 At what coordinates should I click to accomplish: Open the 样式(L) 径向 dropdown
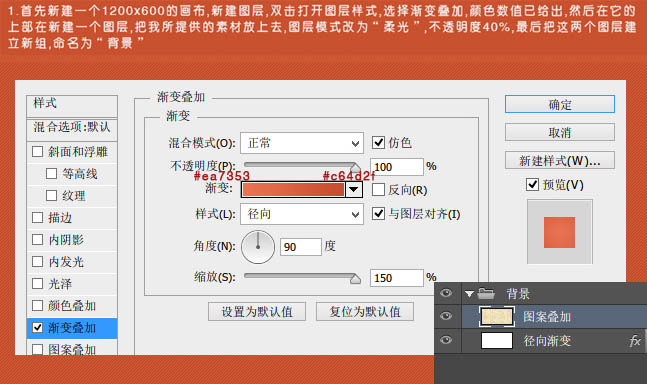pos(302,214)
